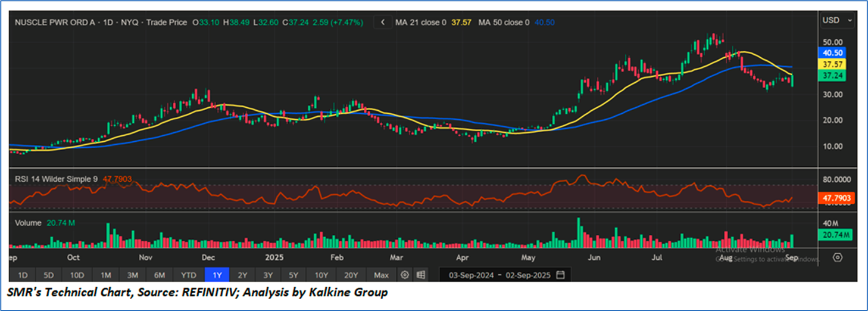Select the 5Y time range
868x311 pixels.
[294, 275]
